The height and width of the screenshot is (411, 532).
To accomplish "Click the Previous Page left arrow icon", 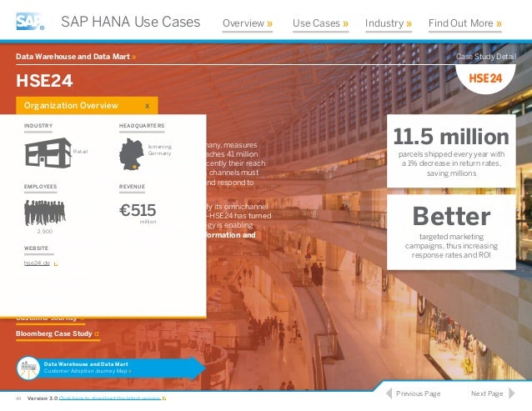I will click(x=389, y=393).
